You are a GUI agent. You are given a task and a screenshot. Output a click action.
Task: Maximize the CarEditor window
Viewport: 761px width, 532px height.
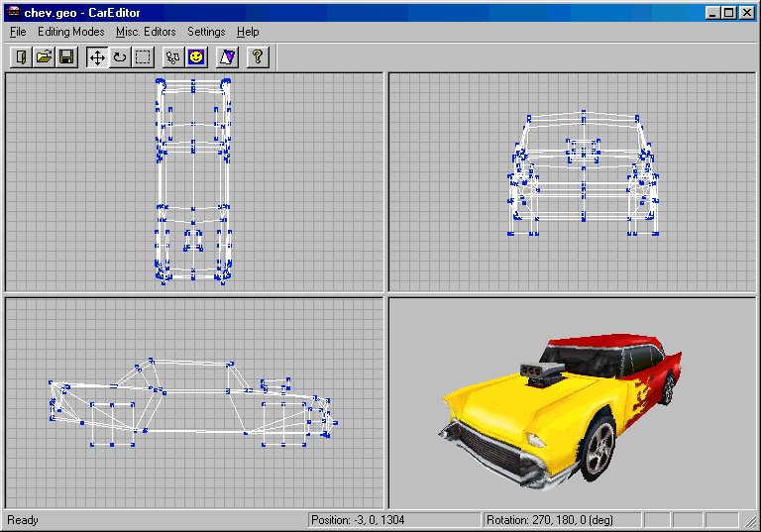tap(728, 13)
